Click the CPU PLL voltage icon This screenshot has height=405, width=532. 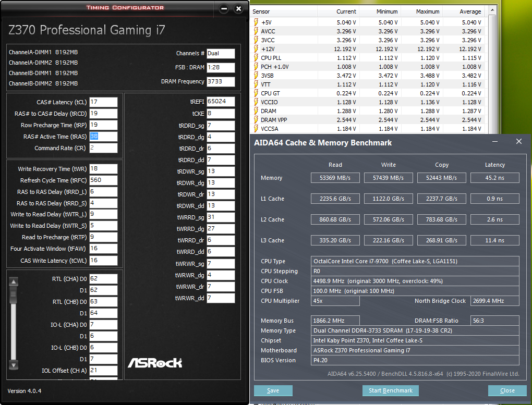pyautogui.click(x=256, y=58)
